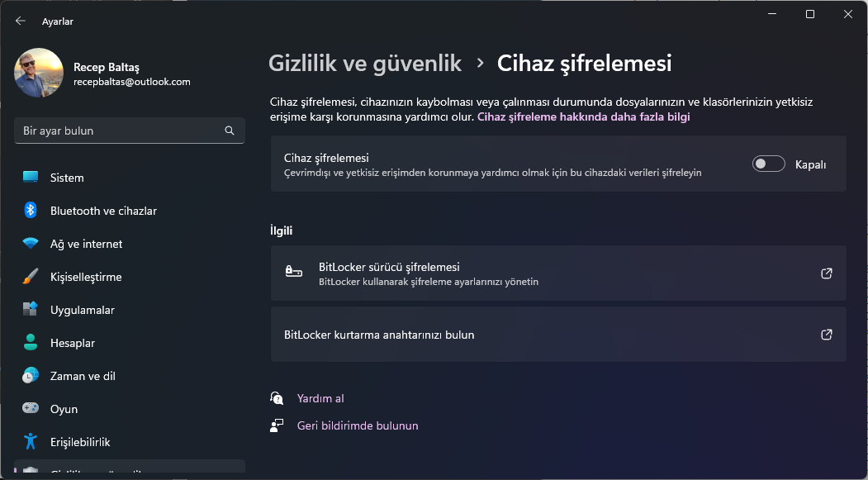Click the Bluetooth icon in sidebar
The image size is (868, 480).
(x=31, y=211)
